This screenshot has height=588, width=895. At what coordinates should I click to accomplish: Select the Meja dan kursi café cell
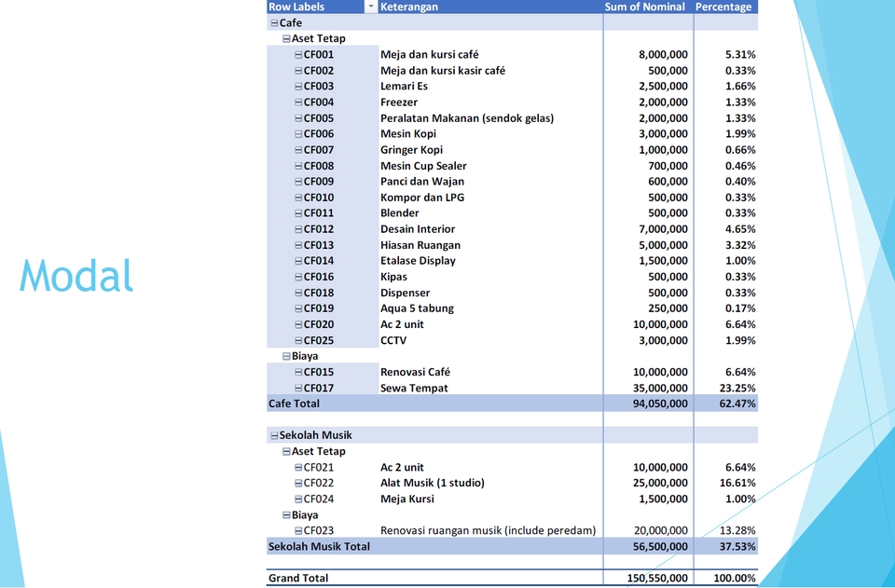point(430,55)
